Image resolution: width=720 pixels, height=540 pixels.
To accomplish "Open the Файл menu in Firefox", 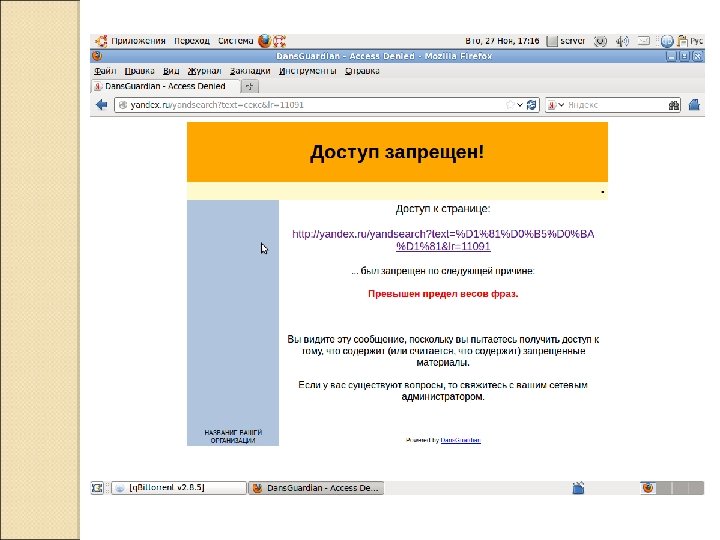I will click(x=105, y=71).
